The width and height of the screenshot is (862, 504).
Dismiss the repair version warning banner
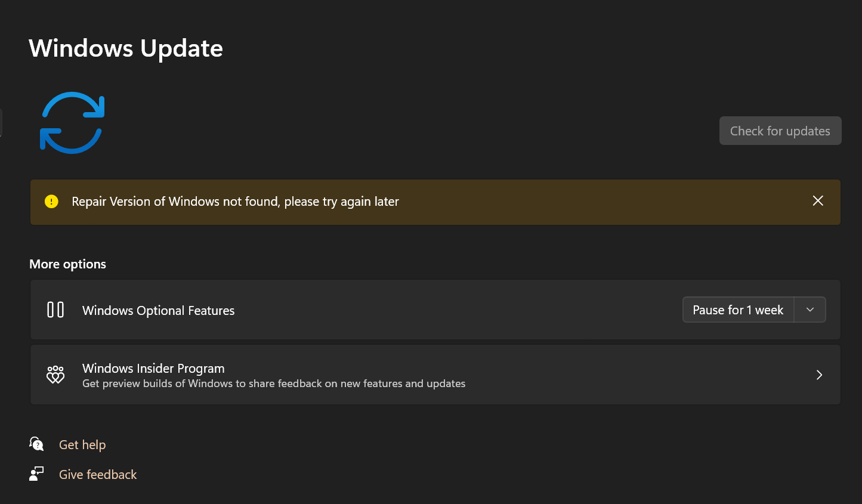(x=818, y=201)
